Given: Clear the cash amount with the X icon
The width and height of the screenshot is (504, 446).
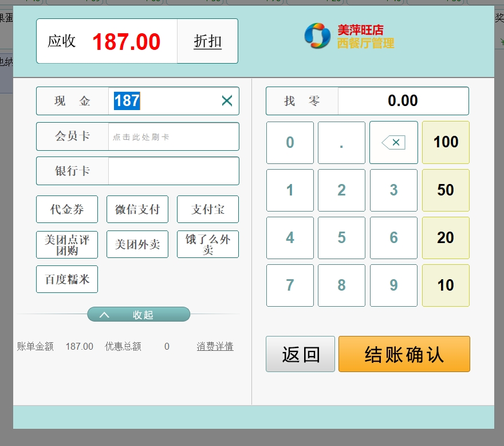Looking at the screenshot, I should click(x=227, y=101).
